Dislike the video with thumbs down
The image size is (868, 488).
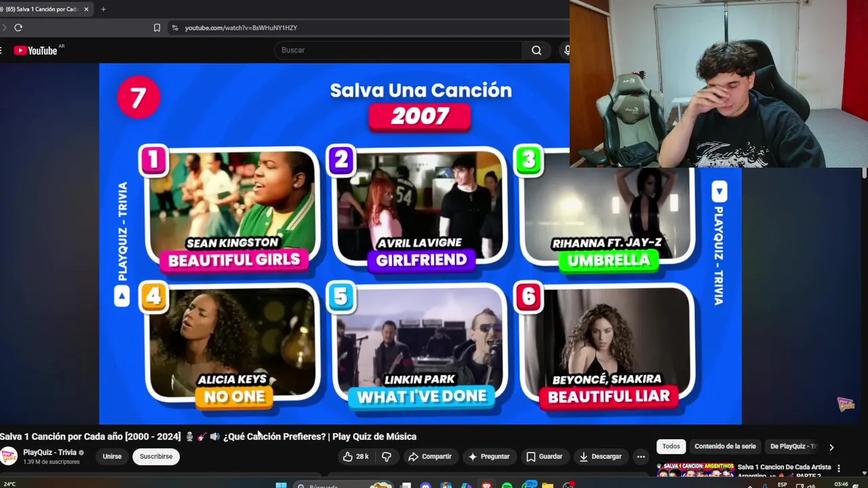click(x=387, y=457)
